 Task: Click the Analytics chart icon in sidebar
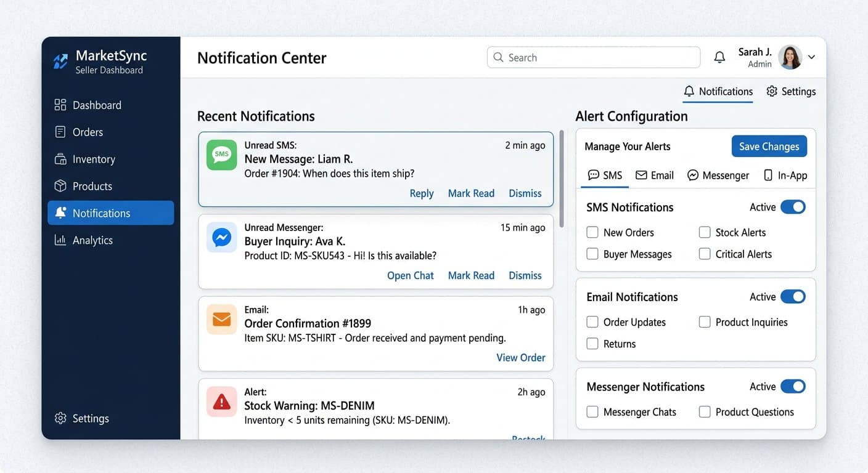[60, 240]
